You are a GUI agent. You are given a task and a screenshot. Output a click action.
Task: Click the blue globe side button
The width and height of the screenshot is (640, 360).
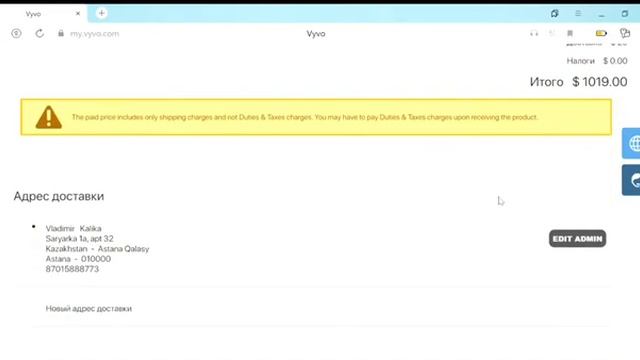tap(631, 143)
